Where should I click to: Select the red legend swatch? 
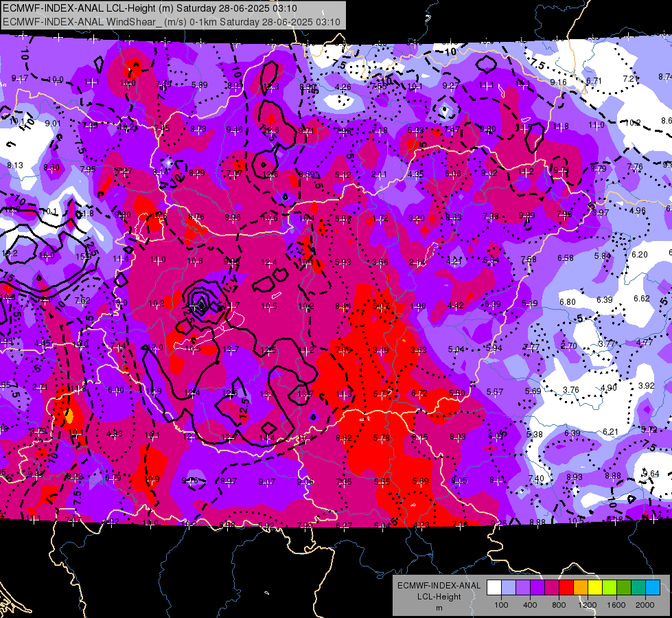coord(566,588)
